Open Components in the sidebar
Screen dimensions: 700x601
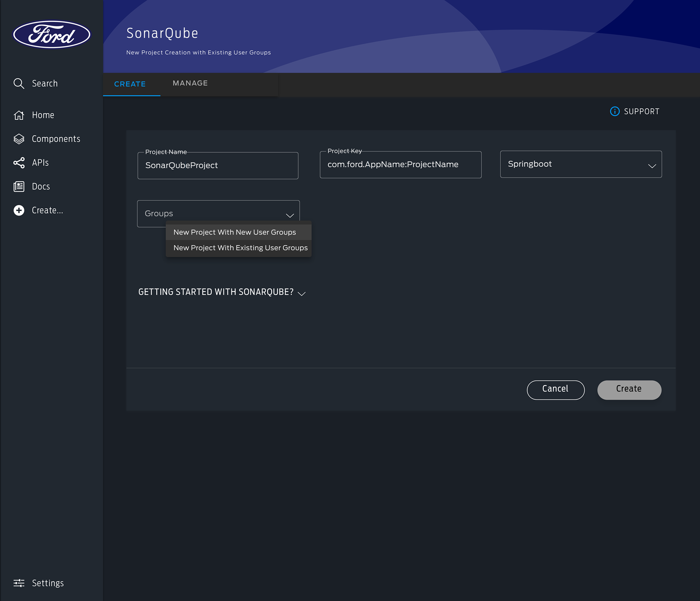coord(47,139)
